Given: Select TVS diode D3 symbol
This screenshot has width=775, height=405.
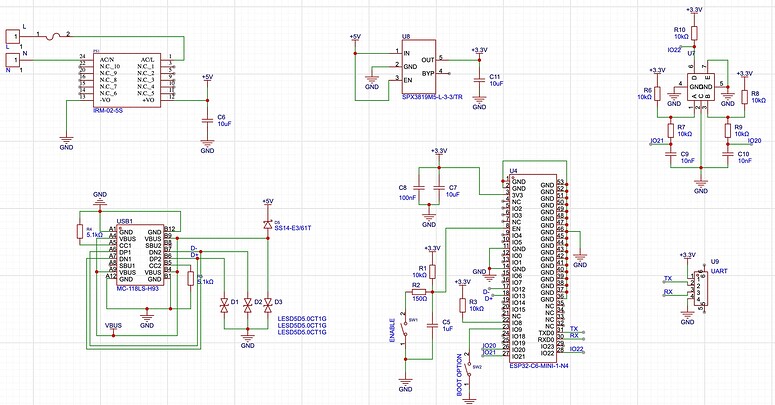Looking at the screenshot, I should click(268, 305).
